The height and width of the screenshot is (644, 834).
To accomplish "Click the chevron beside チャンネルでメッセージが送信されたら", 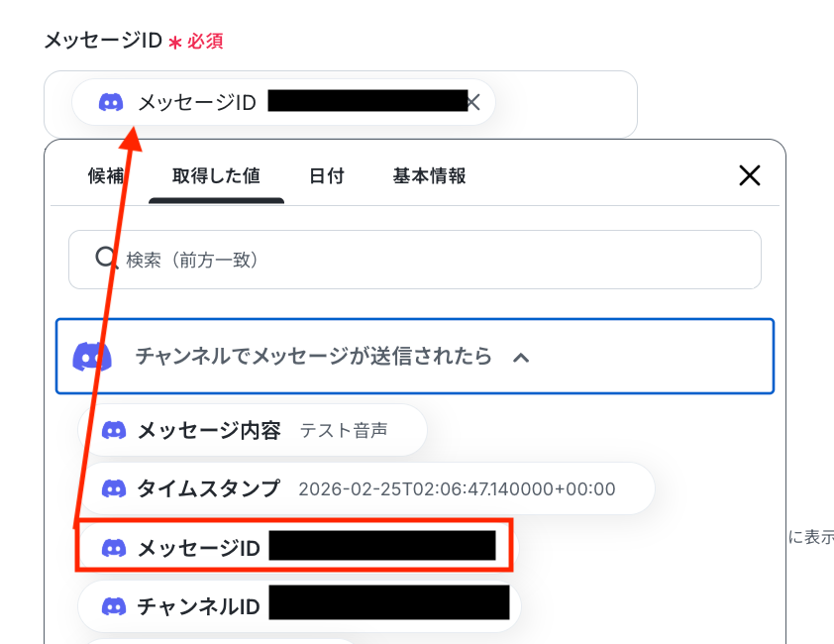I will (521, 358).
